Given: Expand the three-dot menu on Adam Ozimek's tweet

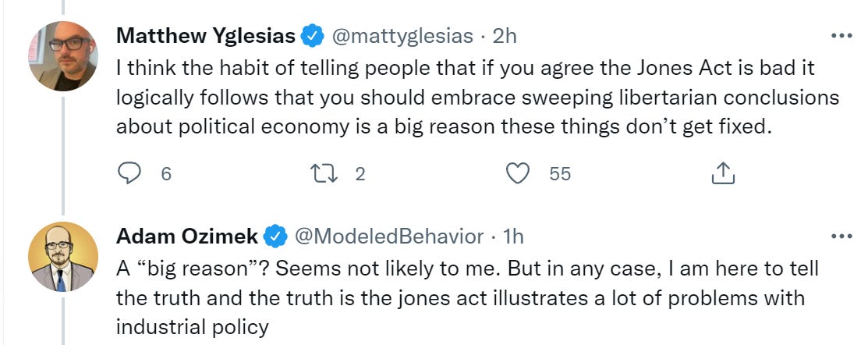Looking at the screenshot, I should [x=842, y=236].
